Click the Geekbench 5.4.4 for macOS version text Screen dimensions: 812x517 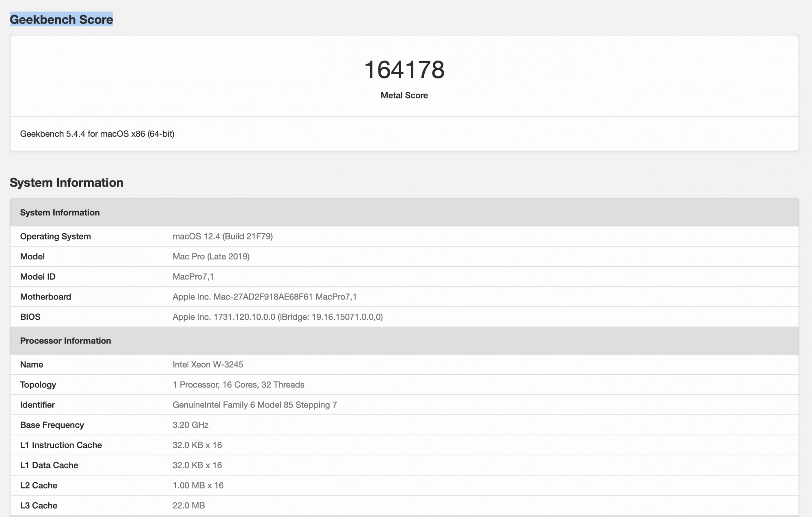click(x=97, y=134)
